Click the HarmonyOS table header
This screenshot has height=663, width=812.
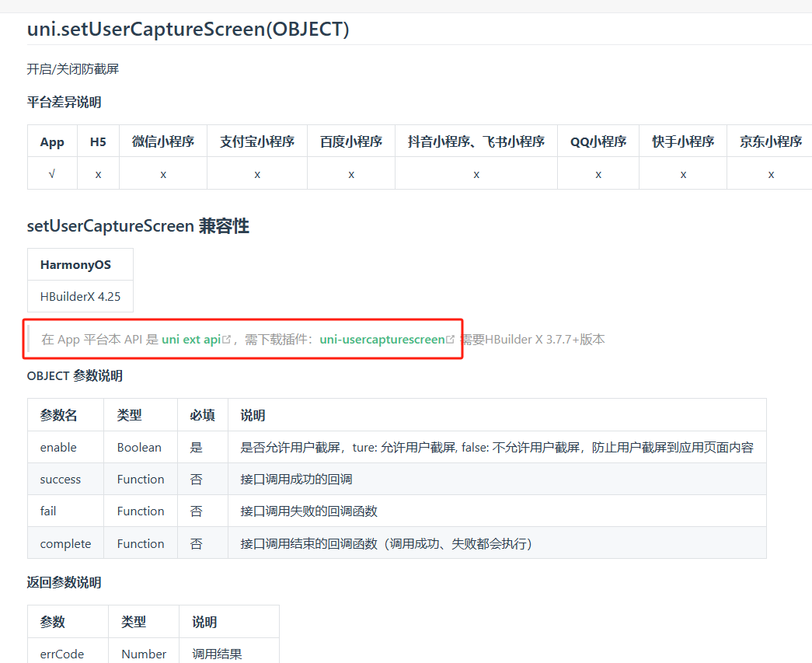point(80,265)
